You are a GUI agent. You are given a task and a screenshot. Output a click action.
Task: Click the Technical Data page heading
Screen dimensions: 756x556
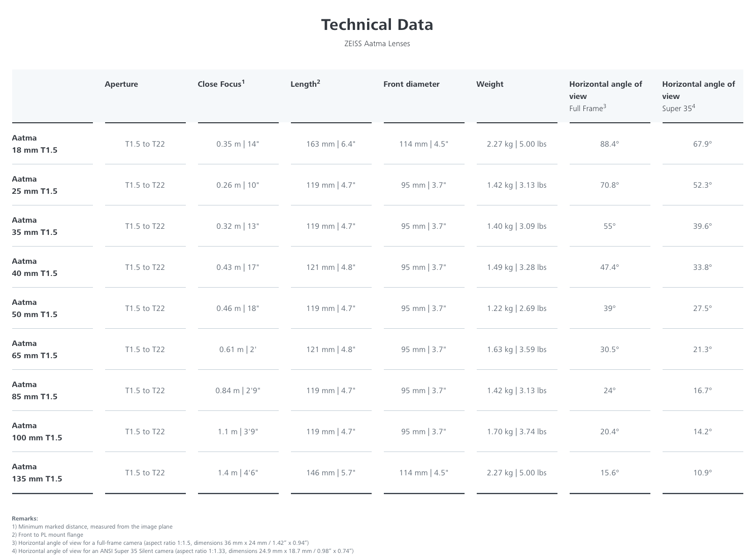(x=377, y=25)
